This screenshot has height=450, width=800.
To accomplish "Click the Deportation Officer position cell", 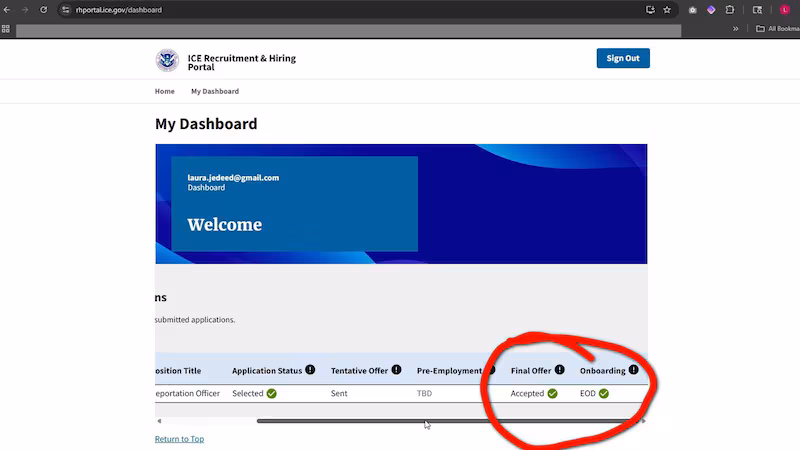I will (187, 393).
